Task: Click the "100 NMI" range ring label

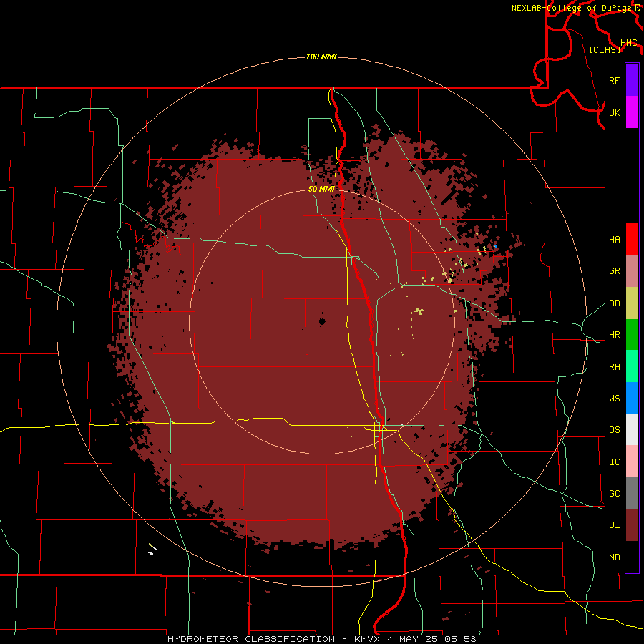Action: click(x=321, y=57)
